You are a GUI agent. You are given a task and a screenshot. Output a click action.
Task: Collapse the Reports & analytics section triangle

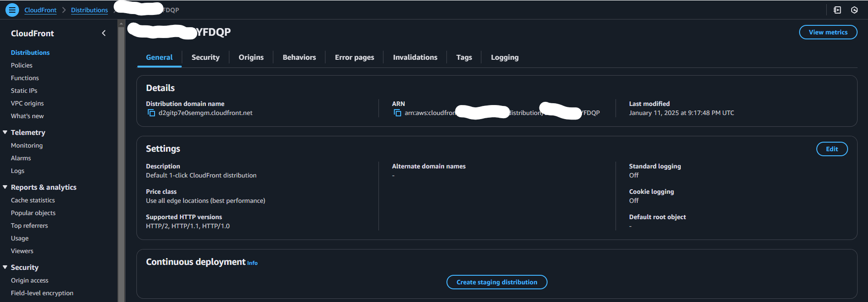click(5, 187)
